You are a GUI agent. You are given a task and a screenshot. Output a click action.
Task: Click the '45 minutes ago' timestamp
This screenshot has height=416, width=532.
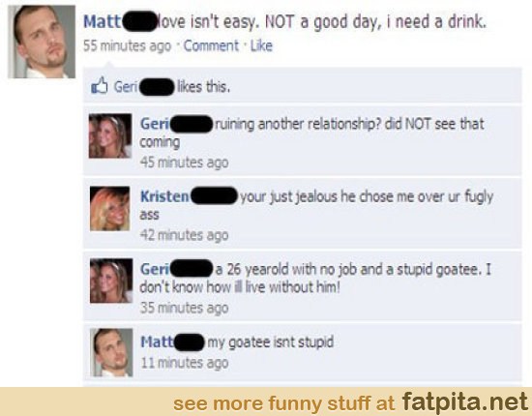click(x=184, y=163)
